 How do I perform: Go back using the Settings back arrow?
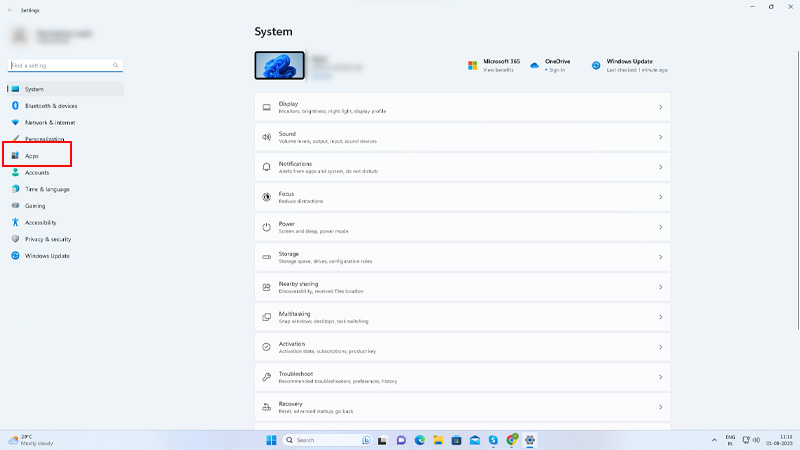(x=10, y=10)
